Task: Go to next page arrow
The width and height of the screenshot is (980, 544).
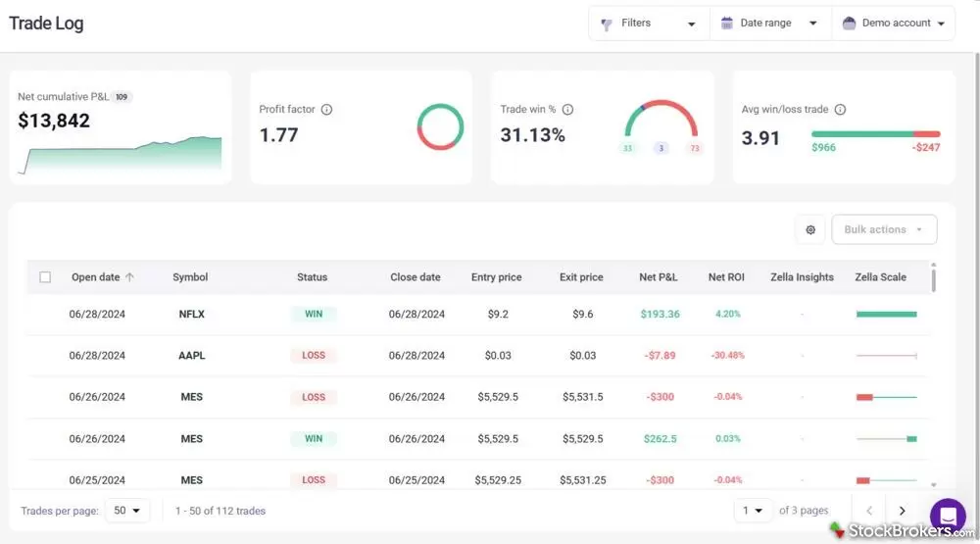Action: point(902,511)
